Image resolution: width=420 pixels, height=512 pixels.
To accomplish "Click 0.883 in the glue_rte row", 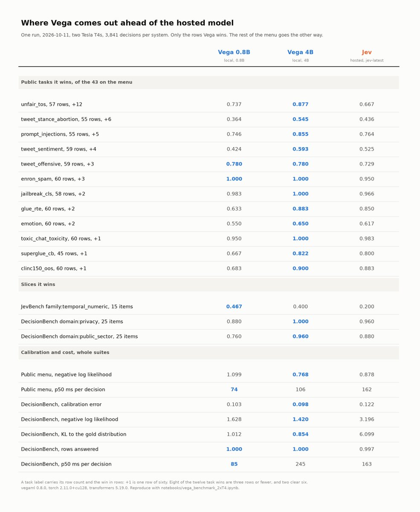I will (300, 209).
